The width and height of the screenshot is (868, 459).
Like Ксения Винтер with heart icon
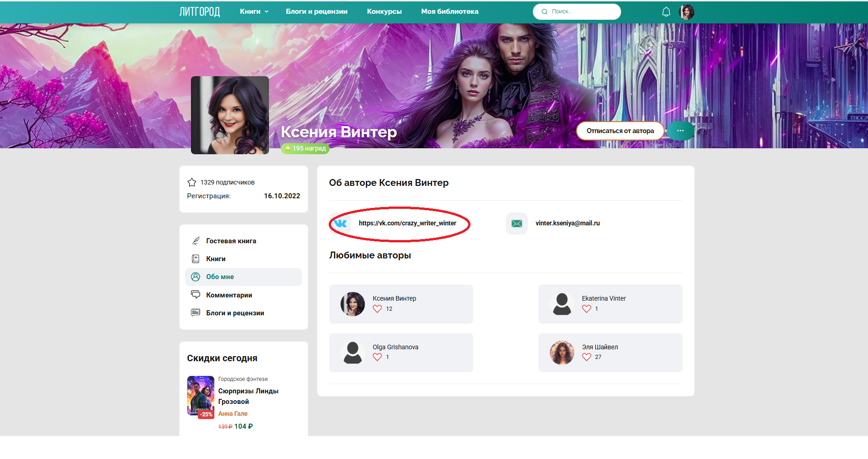(x=377, y=309)
